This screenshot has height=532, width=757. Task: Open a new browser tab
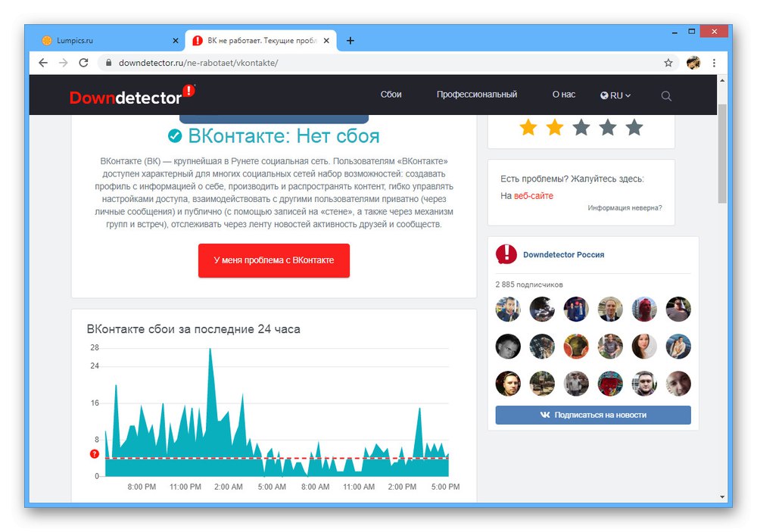[x=350, y=41]
